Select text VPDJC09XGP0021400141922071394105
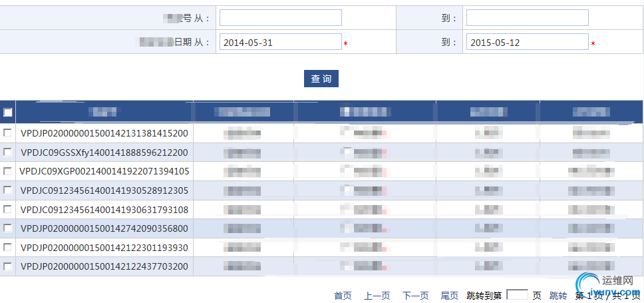The image size is (644, 303). tap(104, 171)
